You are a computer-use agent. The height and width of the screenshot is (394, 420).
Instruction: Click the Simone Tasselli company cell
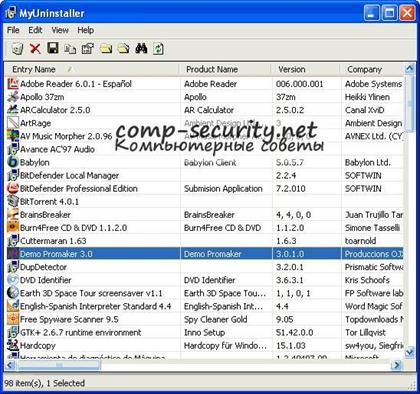click(372, 228)
